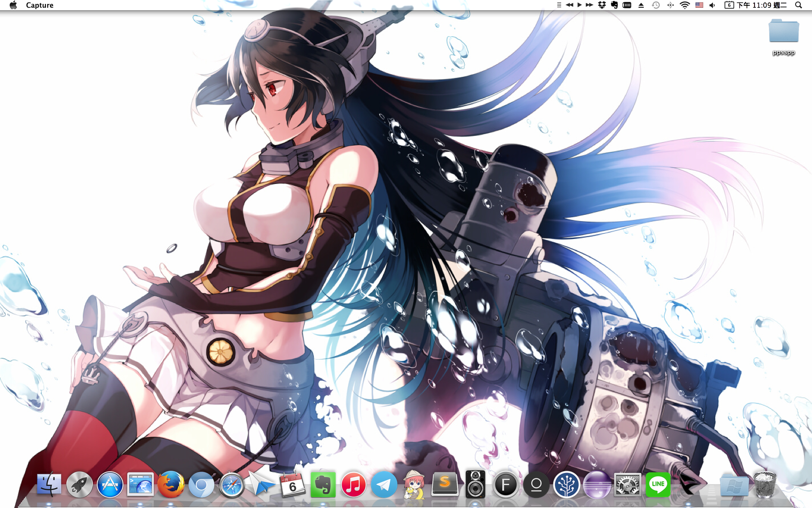The width and height of the screenshot is (812, 508).
Task: Launch SourceTree from the dock
Action: (566, 485)
